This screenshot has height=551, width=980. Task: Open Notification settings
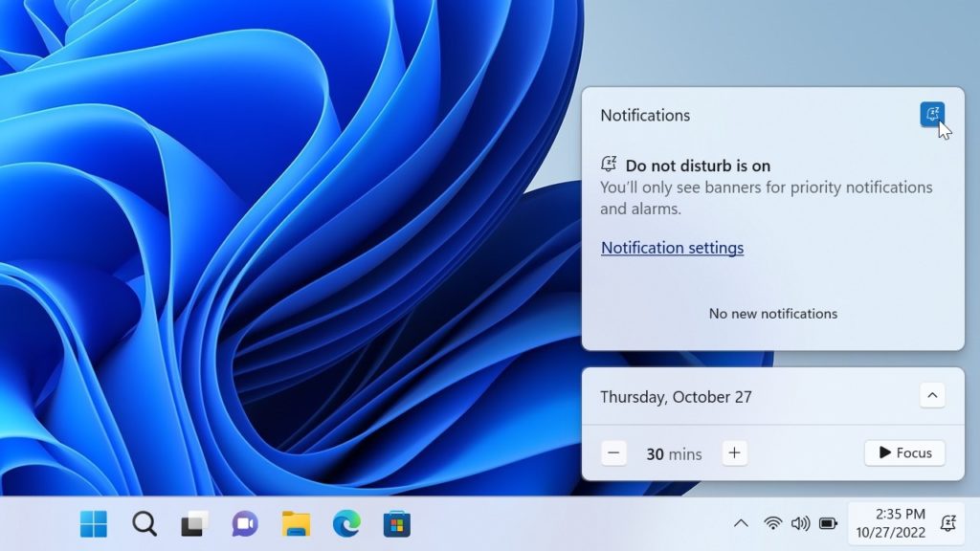pyautogui.click(x=672, y=247)
